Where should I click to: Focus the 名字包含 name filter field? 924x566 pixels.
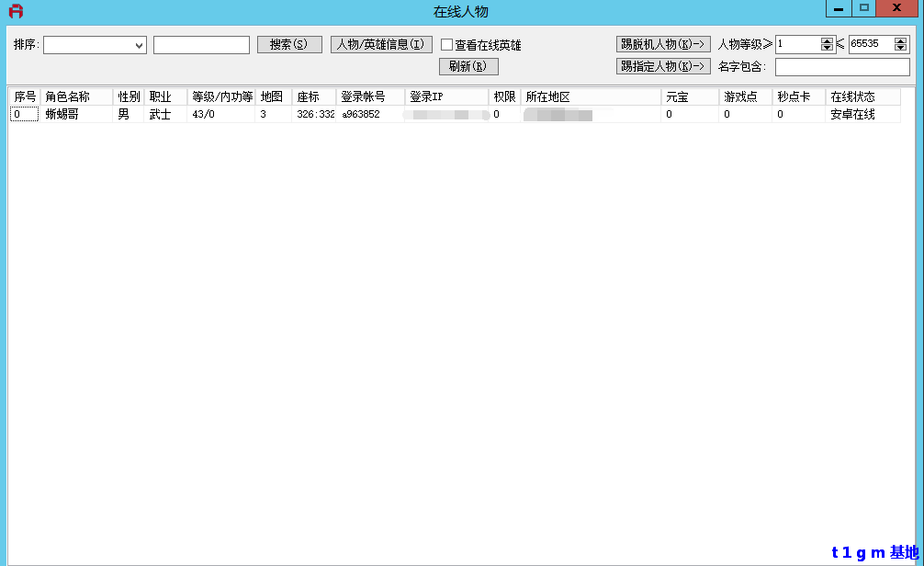[842, 67]
